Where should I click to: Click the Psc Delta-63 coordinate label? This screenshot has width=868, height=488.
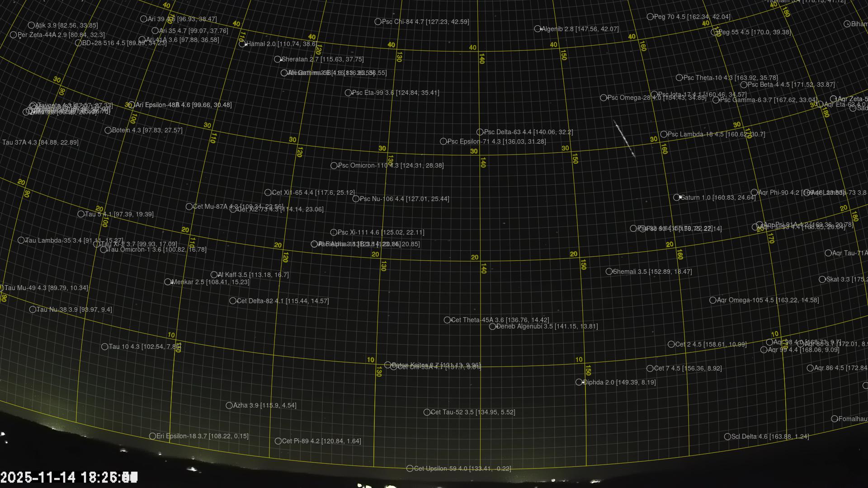[528, 132]
